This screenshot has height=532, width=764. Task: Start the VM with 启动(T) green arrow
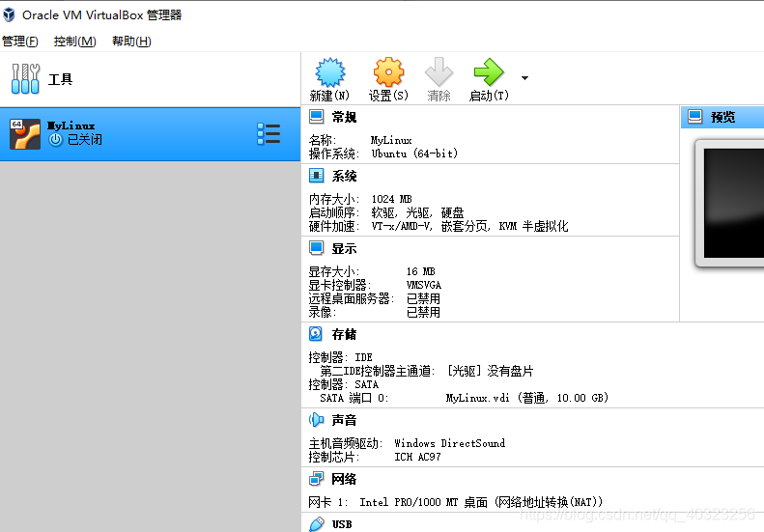pos(488,72)
